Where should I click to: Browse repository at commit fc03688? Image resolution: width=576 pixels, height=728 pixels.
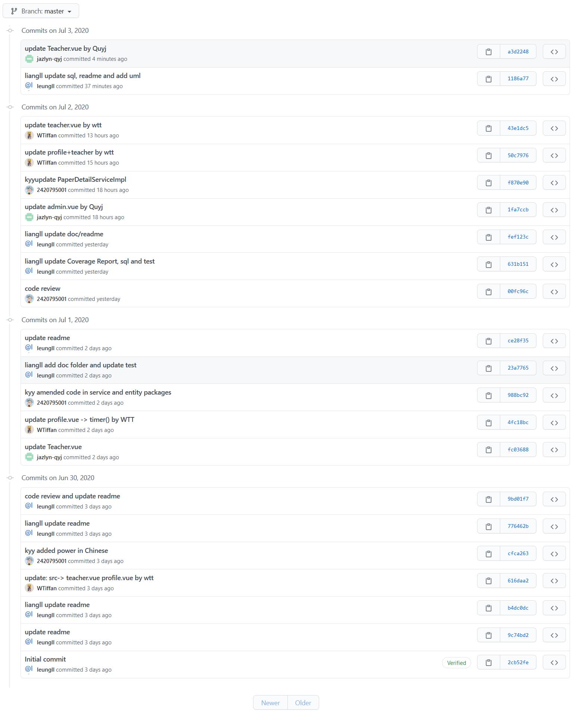(x=554, y=449)
